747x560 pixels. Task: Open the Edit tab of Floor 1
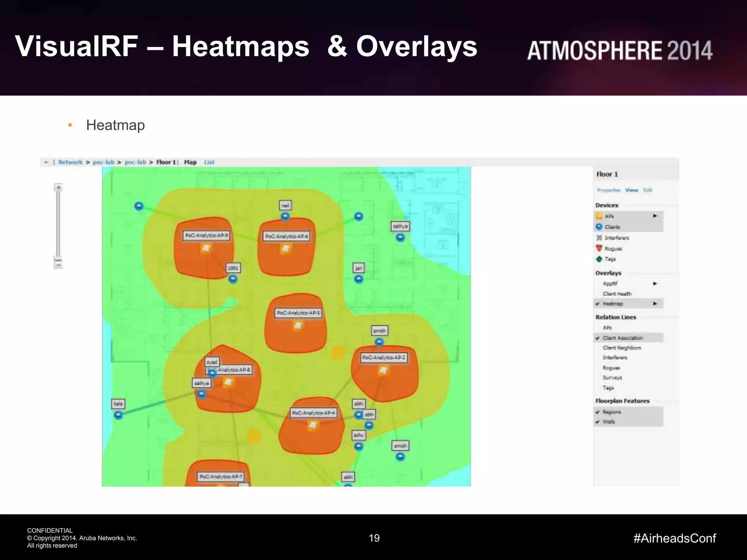(x=648, y=190)
